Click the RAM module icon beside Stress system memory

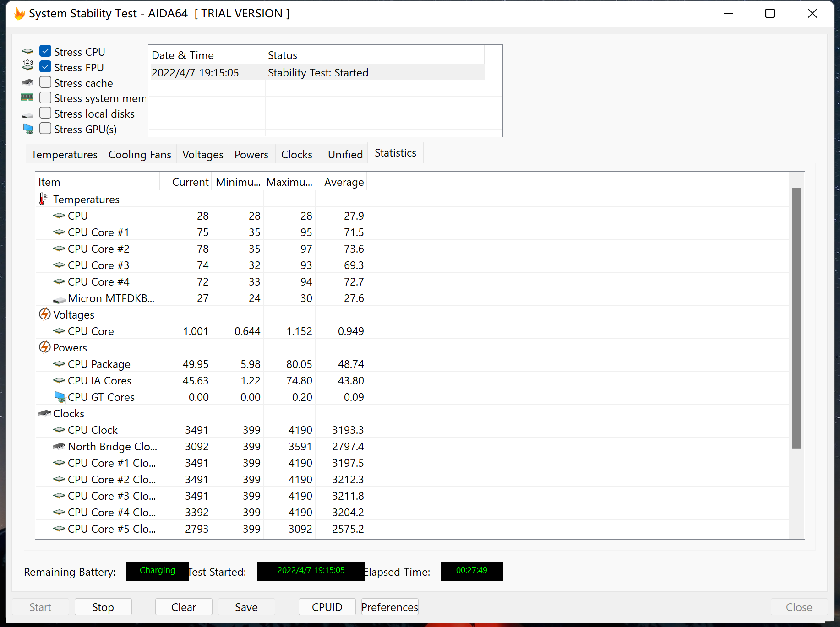click(27, 97)
